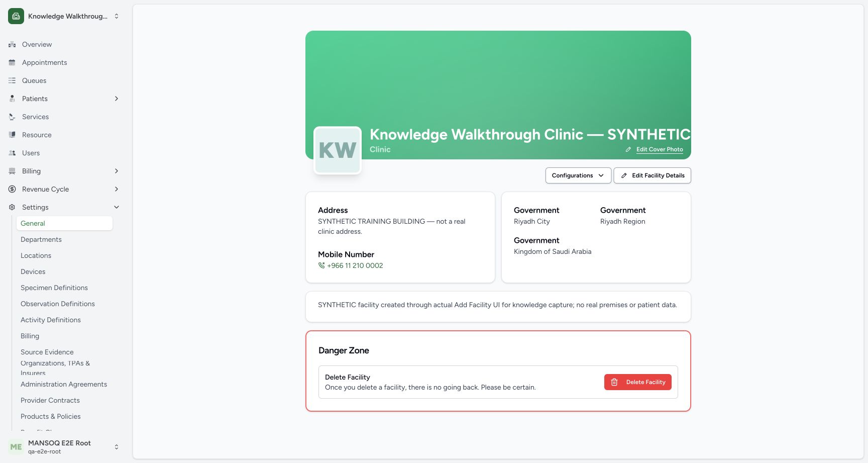Click the KW facility avatar thumbnail
868x463 pixels.
[x=338, y=150]
